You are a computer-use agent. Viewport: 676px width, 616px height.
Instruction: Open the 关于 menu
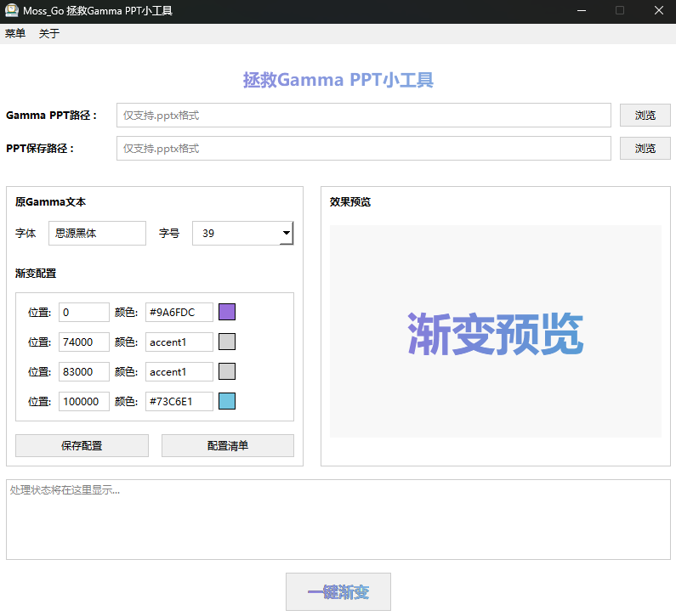pos(49,34)
